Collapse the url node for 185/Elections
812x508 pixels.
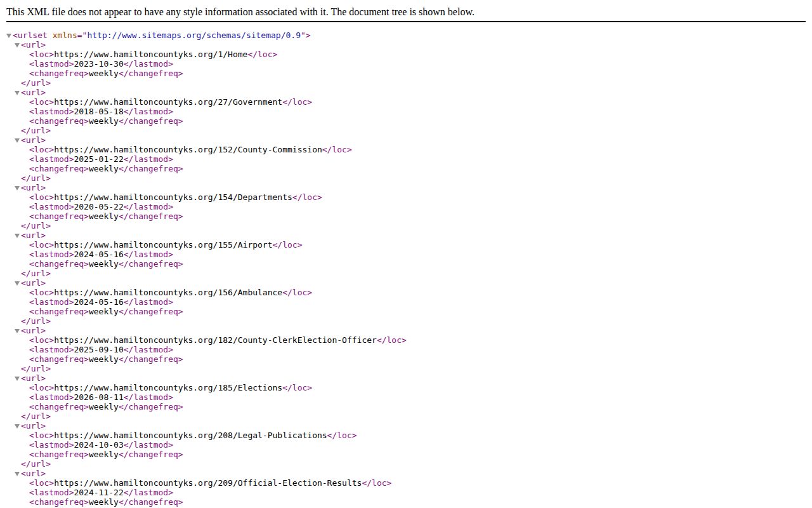point(18,378)
